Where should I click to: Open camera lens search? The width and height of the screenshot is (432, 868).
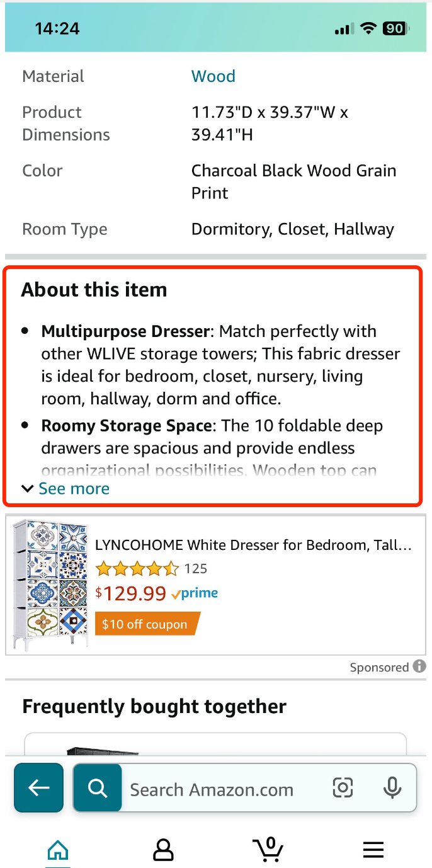(343, 787)
